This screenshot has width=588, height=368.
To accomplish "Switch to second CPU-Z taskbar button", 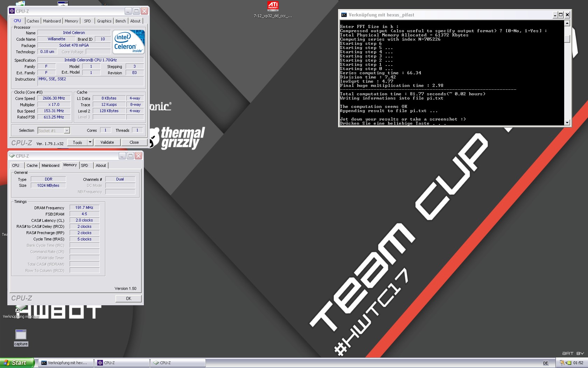I will click(178, 363).
